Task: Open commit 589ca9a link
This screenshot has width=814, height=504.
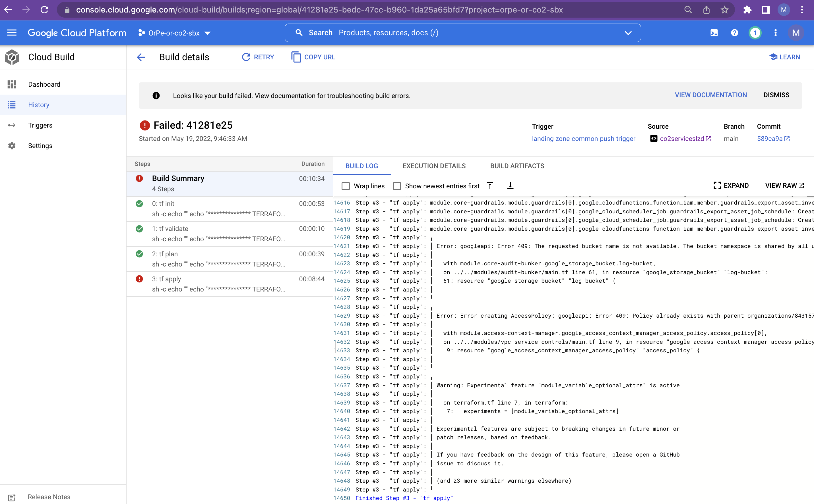Action: tap(770, 139)
